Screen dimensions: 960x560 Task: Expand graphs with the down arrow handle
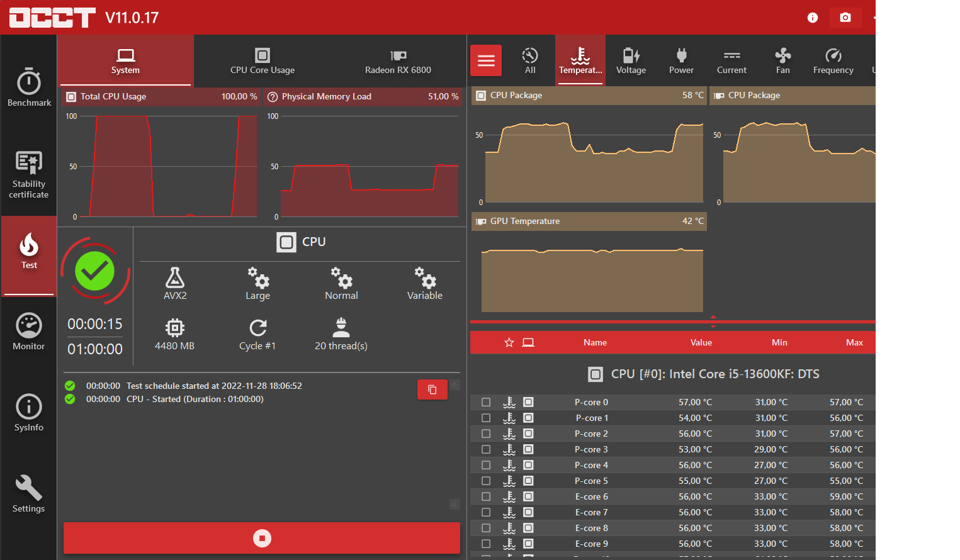coord(713,327)
